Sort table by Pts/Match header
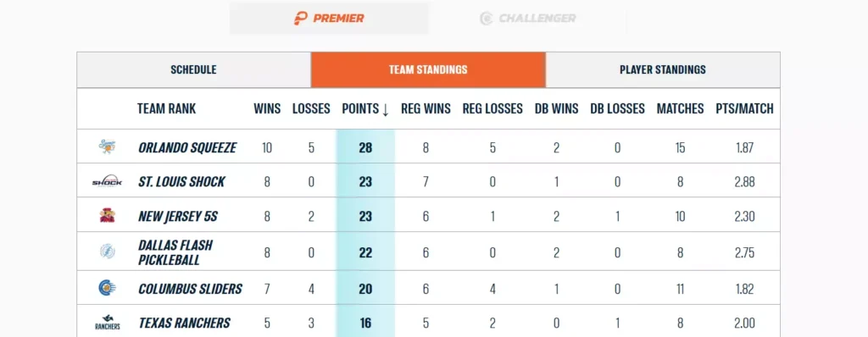868x337 pixels. (744, 109)
